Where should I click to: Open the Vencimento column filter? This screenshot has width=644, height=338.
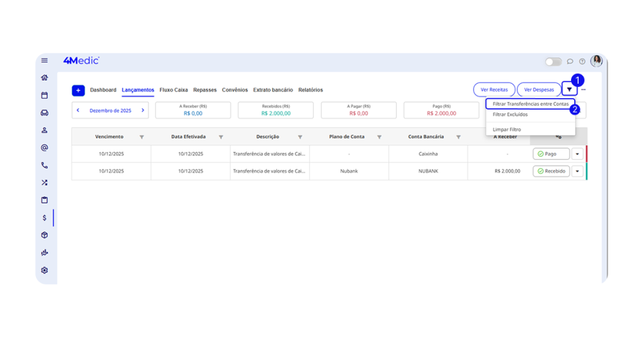click(x=142, y=137)
